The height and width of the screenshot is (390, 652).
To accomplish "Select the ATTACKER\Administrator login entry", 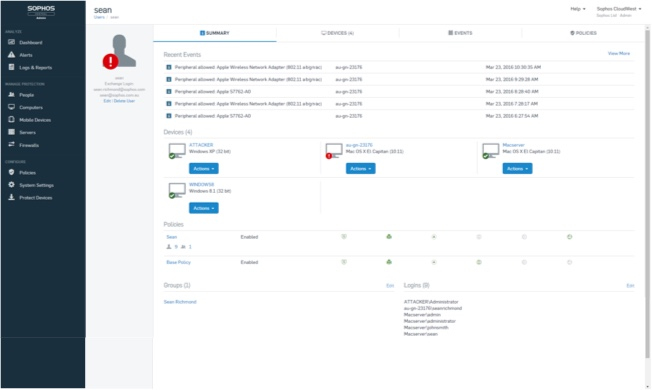I will (431, 302).
